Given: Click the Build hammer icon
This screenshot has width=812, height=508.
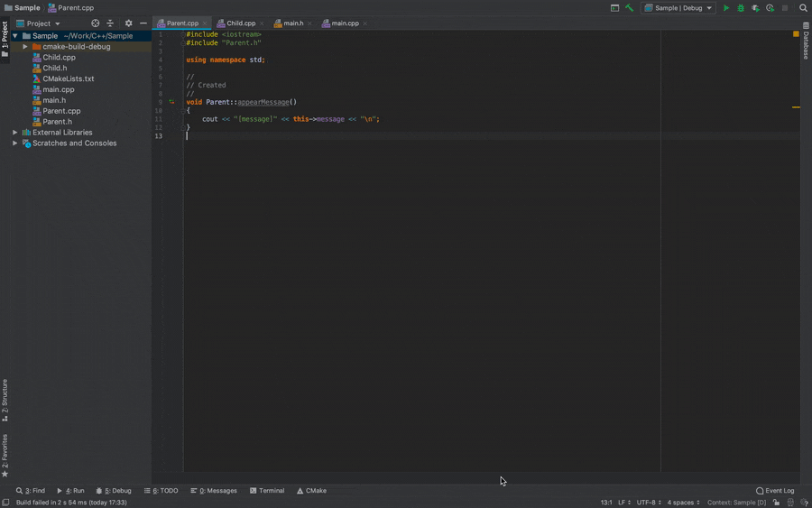Looking at the screenshot, I should click(629, 8).
